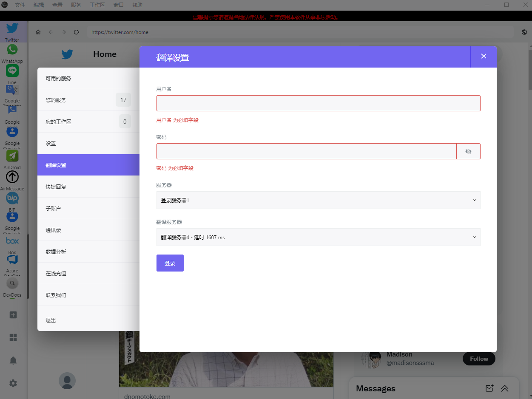Expand the 服务器 dropdown
Image resolution: width=532 pixels, height=399 pixels.
coord(318,200)
